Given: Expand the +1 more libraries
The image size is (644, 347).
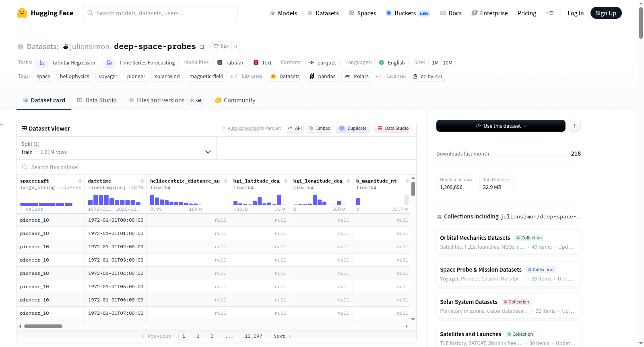Looking at the screenshot, I should pyautogui.click(x=378, y=76).
